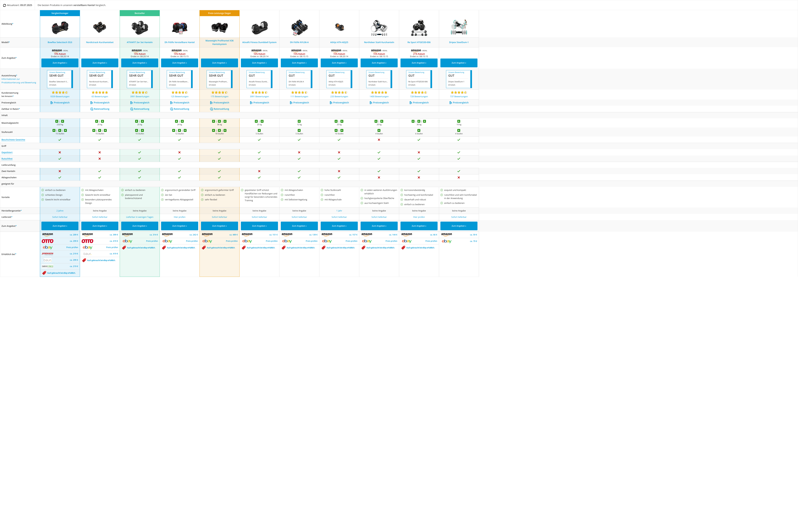This screenshot has width=798, height=532.
Task: Click the 1 Jahr warranty link
Action: tap(339, 211)
